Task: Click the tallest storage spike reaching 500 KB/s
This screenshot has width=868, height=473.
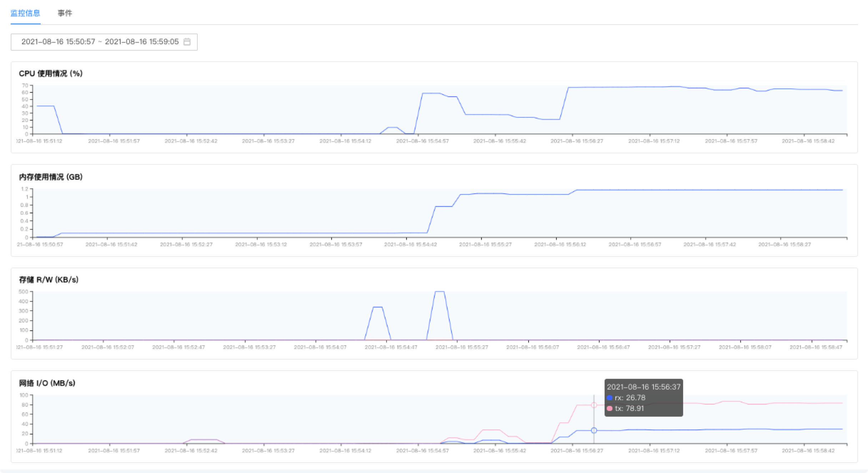Action: click(x=440, y=292)
